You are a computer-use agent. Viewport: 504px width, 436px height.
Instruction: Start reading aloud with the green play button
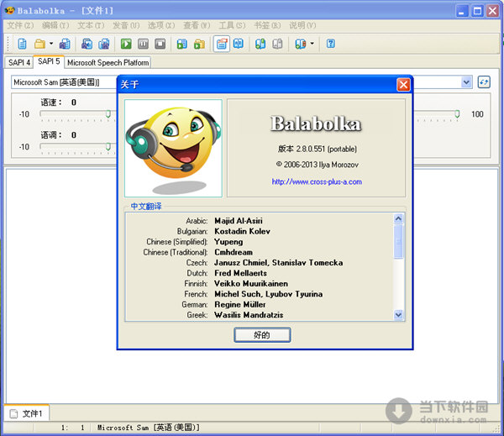click(x=126, y=44)
